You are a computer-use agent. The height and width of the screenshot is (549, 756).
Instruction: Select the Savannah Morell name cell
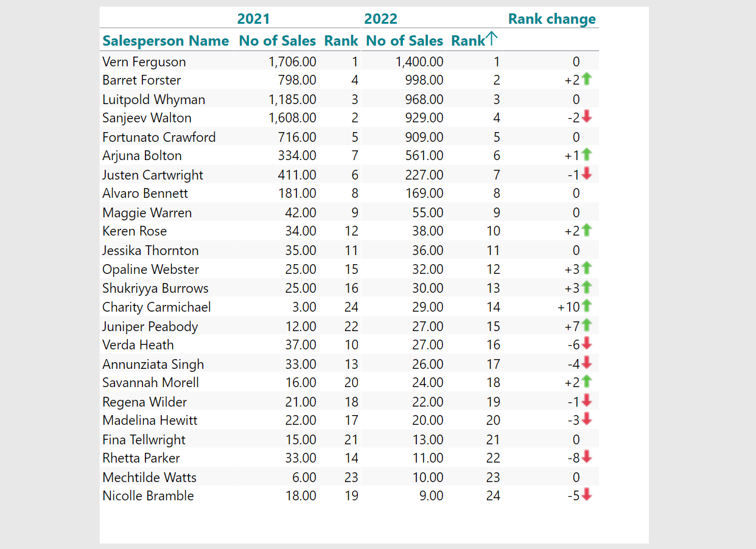click(x=151, y=382)
